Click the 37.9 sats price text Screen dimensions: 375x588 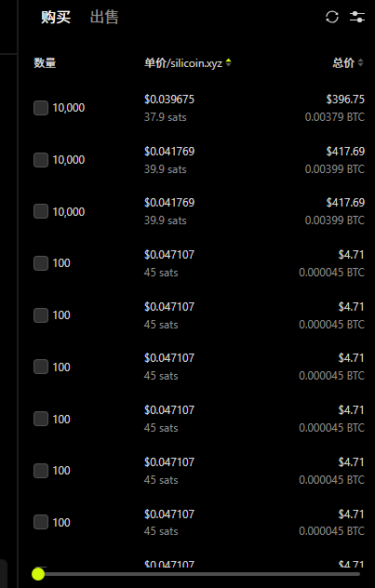[166, 117]
